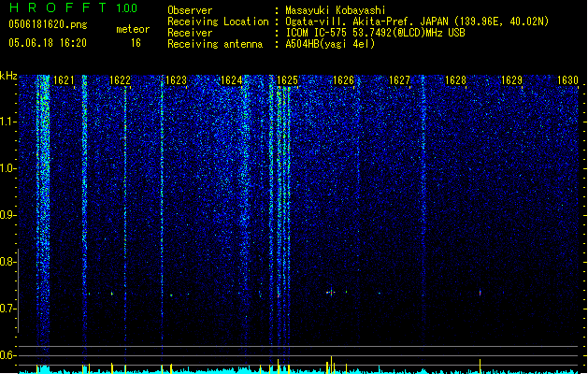This screenshot has height=374, width=588.
Task: Click the Receiving antenna label
Action: click(x=215, y=44)
